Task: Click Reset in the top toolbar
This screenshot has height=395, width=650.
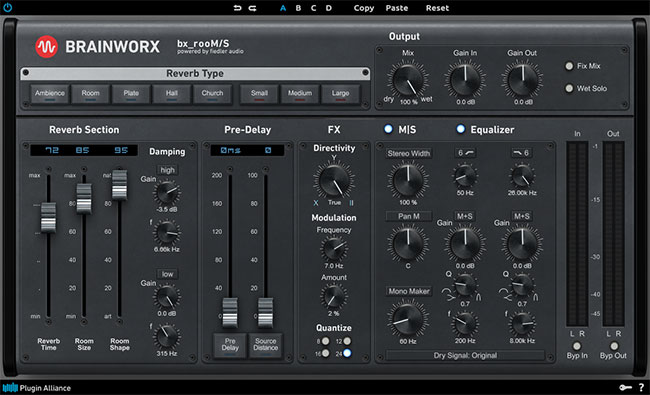Action: pos(437,8)
